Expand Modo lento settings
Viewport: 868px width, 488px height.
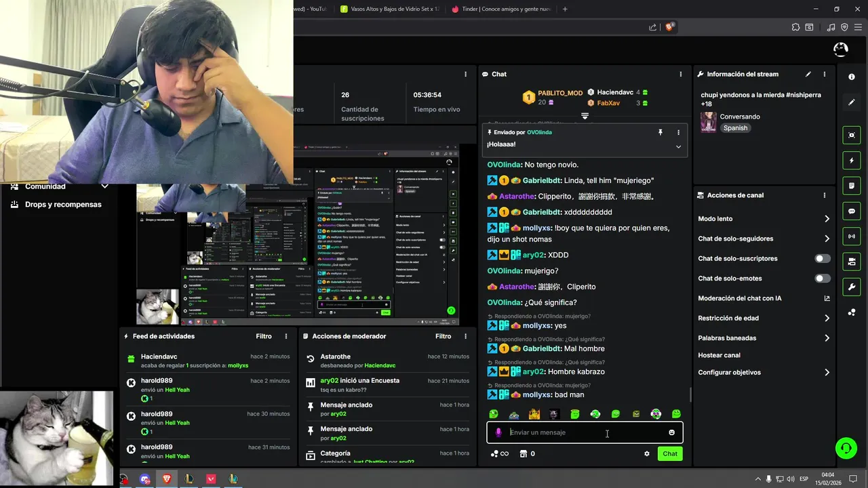pyautogui.click(x=827, y=219)
